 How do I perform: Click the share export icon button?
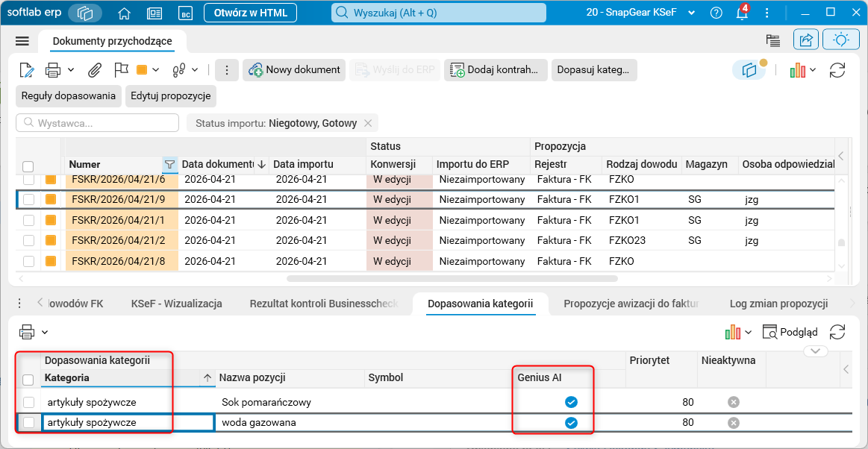pyautogui.click(x=806, y=40)
